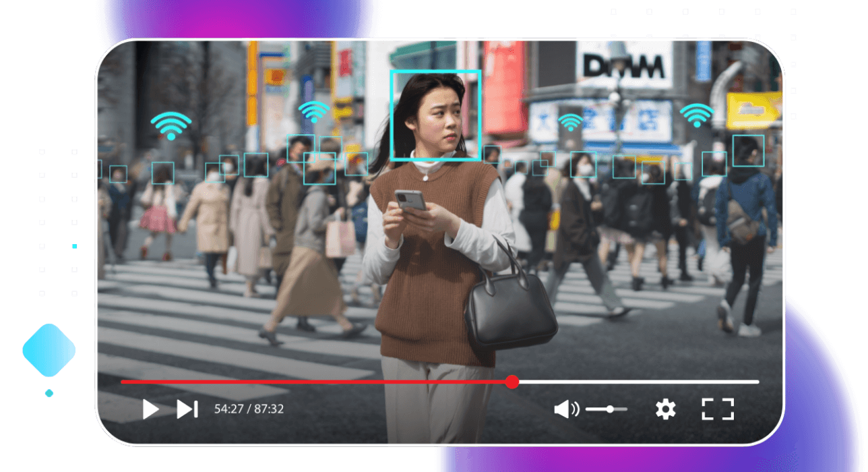Screen dimensions: 868x472
Task: Click the Play button
Action: coord(151,409)
